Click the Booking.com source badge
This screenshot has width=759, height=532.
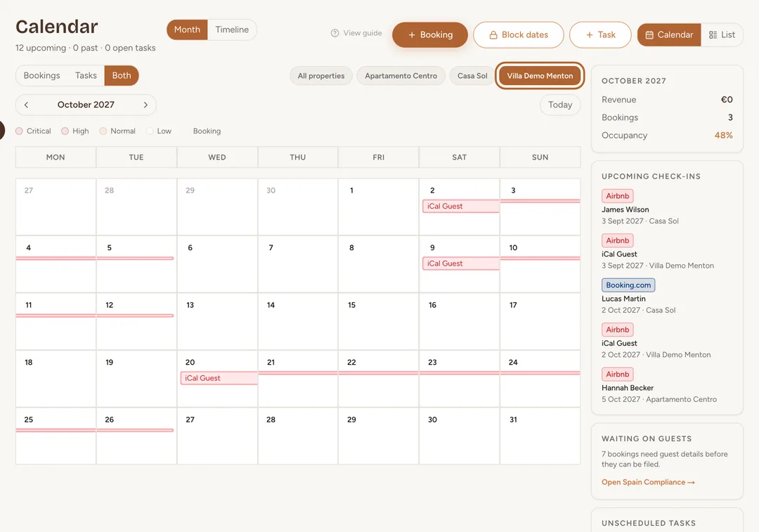point(628,285)
